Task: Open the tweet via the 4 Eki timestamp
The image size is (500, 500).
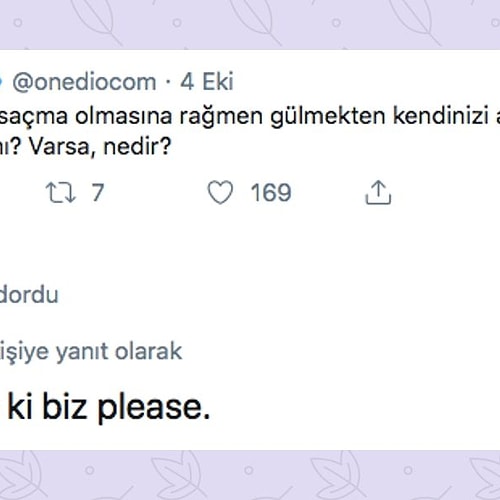Action: (x=207, y=81)
